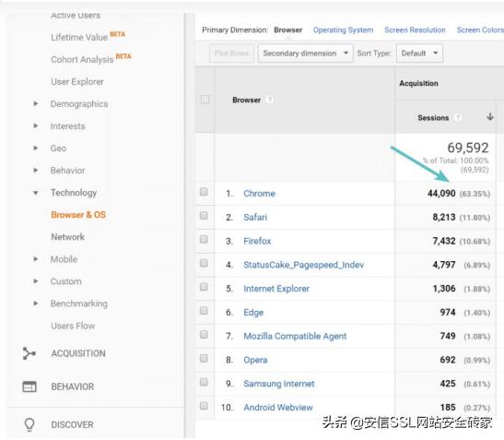Click Safari sessions value 8,213
Screen dimensions: 504x440
(x=444, y=218)
